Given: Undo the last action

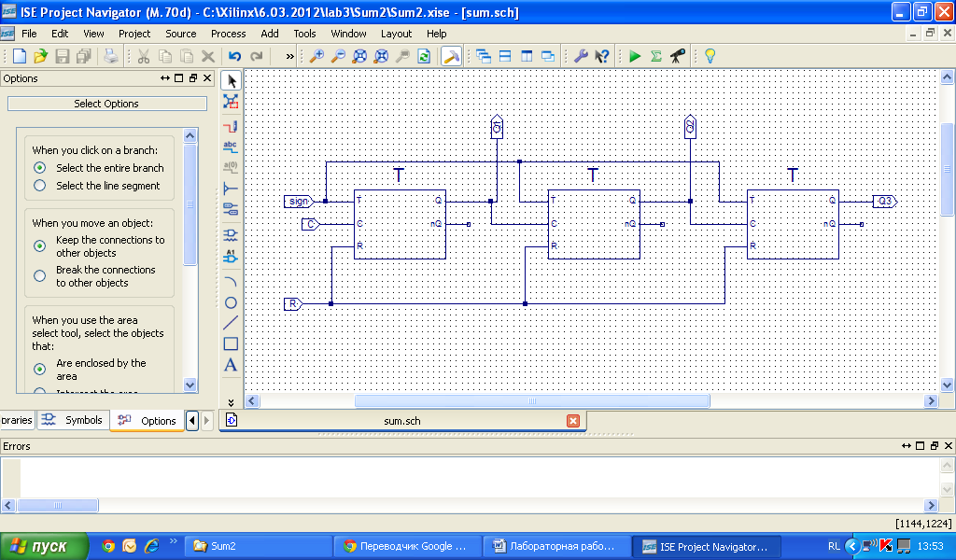Looking at the screenshot, I should (x=234, y=56).
